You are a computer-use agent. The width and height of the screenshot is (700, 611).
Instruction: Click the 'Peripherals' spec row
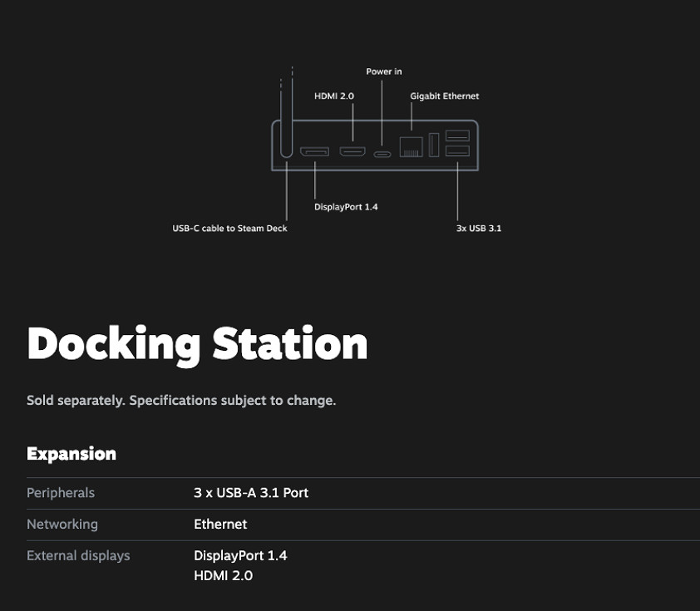coord(60,493)
